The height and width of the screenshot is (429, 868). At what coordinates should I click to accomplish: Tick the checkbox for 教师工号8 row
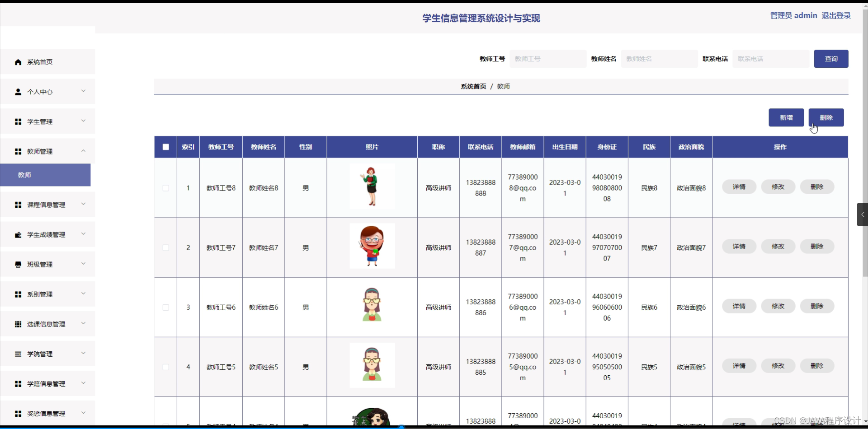click(165, 188)
